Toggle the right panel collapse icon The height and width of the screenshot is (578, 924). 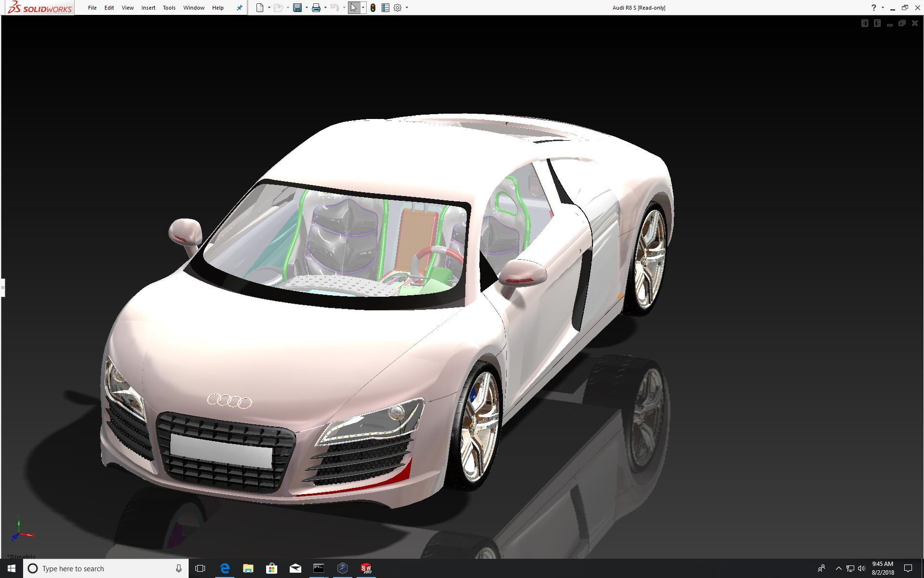click(x=877, y=23)
